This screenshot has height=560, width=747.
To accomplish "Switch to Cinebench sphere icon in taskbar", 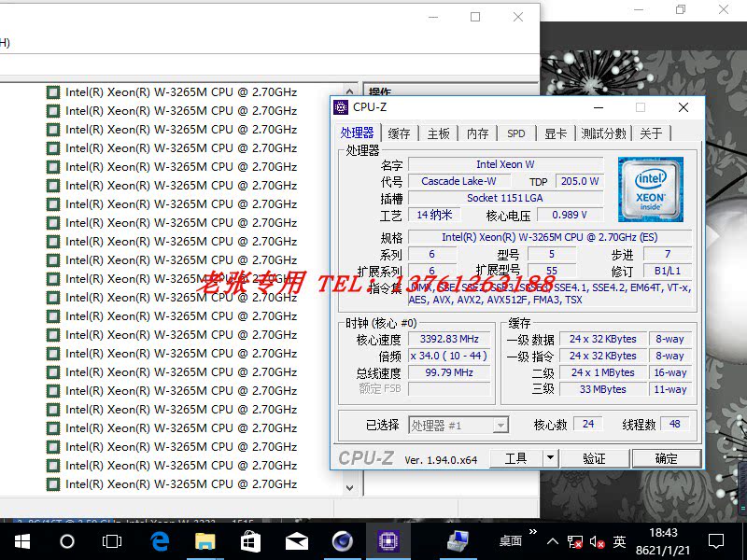I will tap(342, 541).
